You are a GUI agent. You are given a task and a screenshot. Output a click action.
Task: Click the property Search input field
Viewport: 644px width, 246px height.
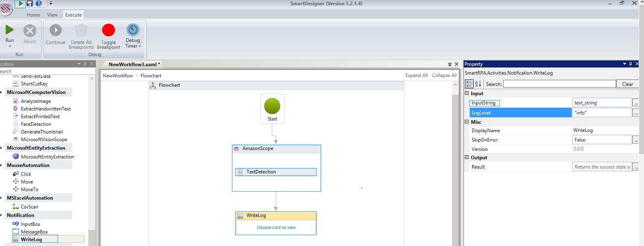[559, 84]
